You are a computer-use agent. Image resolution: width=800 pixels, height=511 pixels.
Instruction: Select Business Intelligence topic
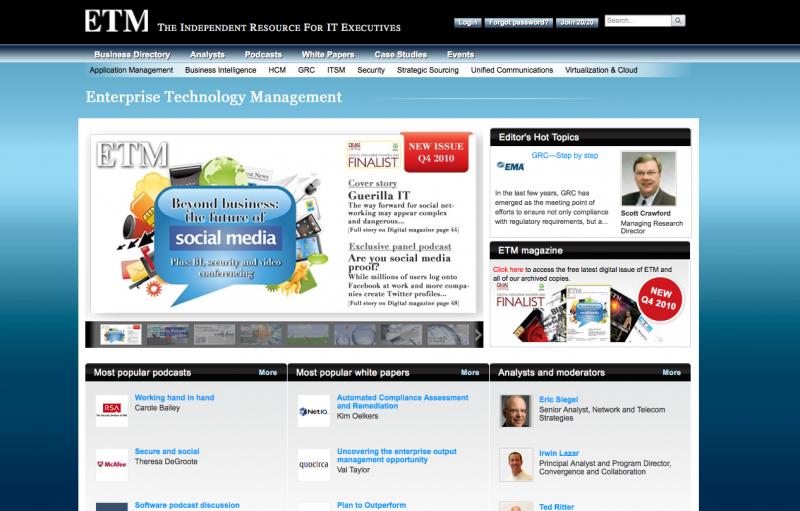point(220,70)
